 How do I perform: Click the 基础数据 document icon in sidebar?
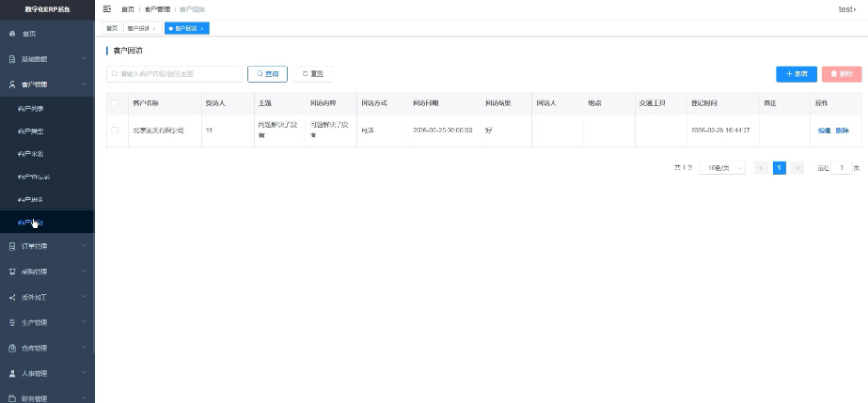[x=13, y=59]
